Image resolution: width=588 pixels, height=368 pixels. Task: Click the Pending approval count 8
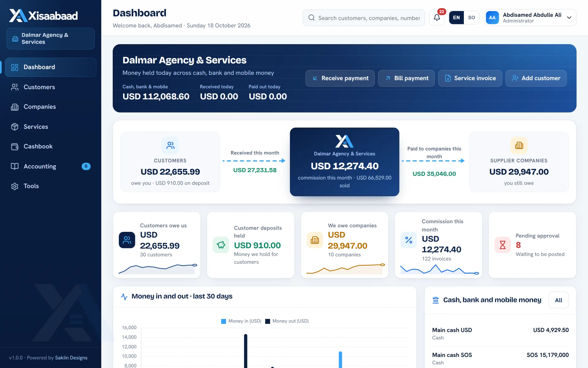coord(518,245)
